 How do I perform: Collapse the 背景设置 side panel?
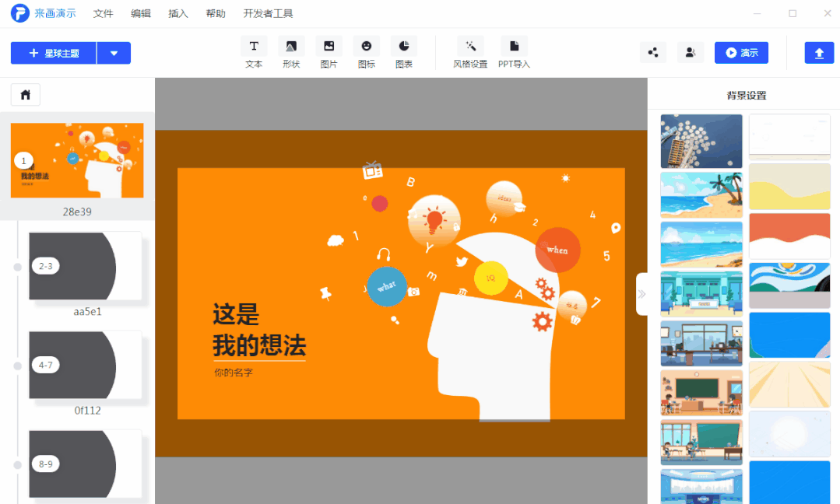(x=641, y=294)
